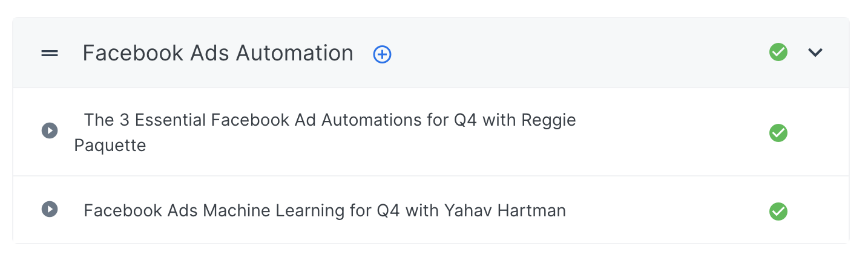The width and height of the screenshot is (868, 255).
Task: Toggle completion for 3 Essential Ad Automations lesson
Action: click(778, 132)
